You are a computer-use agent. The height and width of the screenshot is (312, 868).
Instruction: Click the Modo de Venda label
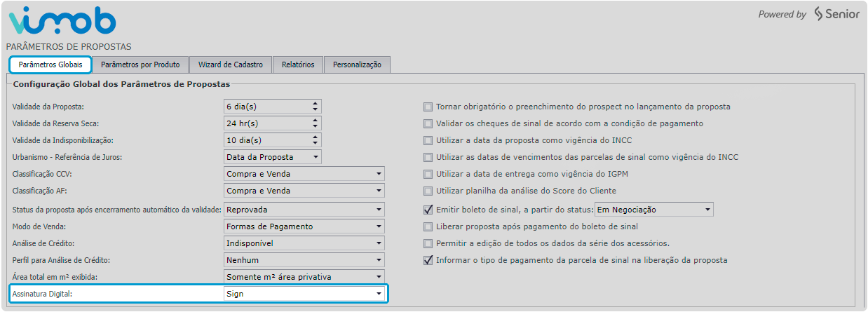(x=39, y=226)
